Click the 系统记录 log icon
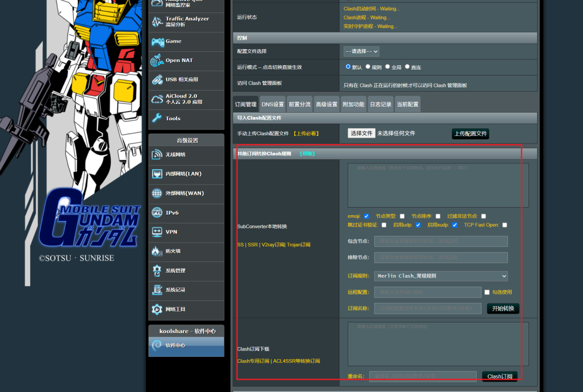583x392 pixels. (157, 290)
